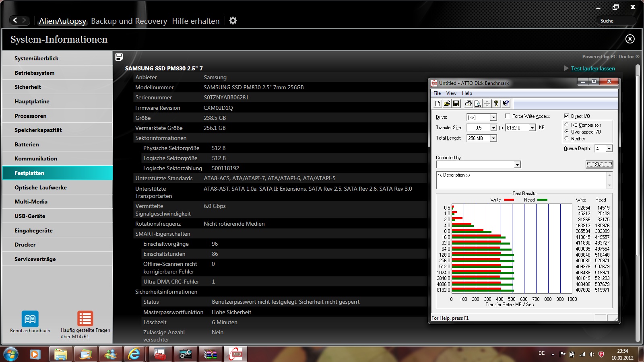Image resolution: width=644 pixels, height=362 pixels.
Task: Click the context help arrow-question icon
Action: [x=506, y=104]
